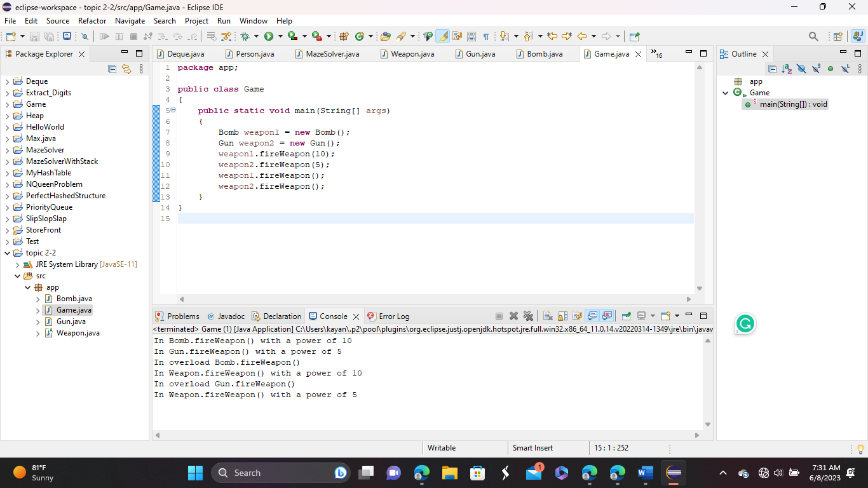
Task: Click the editor horizontal scrollbar
Action: 435,299
